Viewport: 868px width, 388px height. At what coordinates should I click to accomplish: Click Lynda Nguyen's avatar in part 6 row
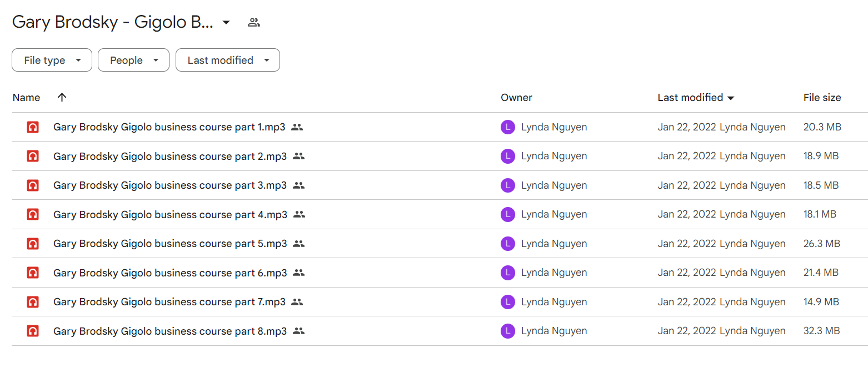[508, 273]
